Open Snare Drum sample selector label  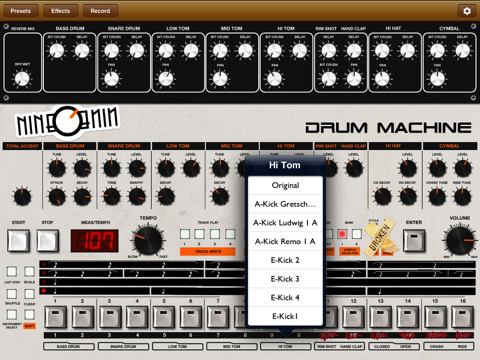tap(123, 346)
